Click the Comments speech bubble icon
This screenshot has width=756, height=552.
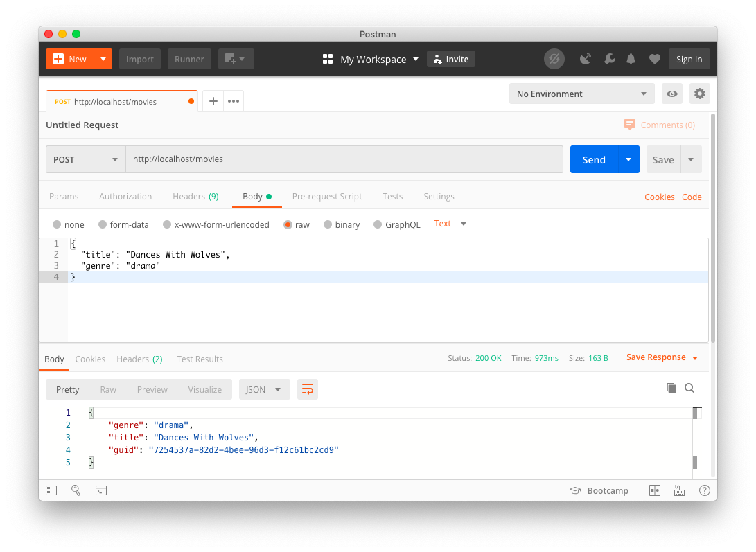pyautogui.click(x=630, y=125)
